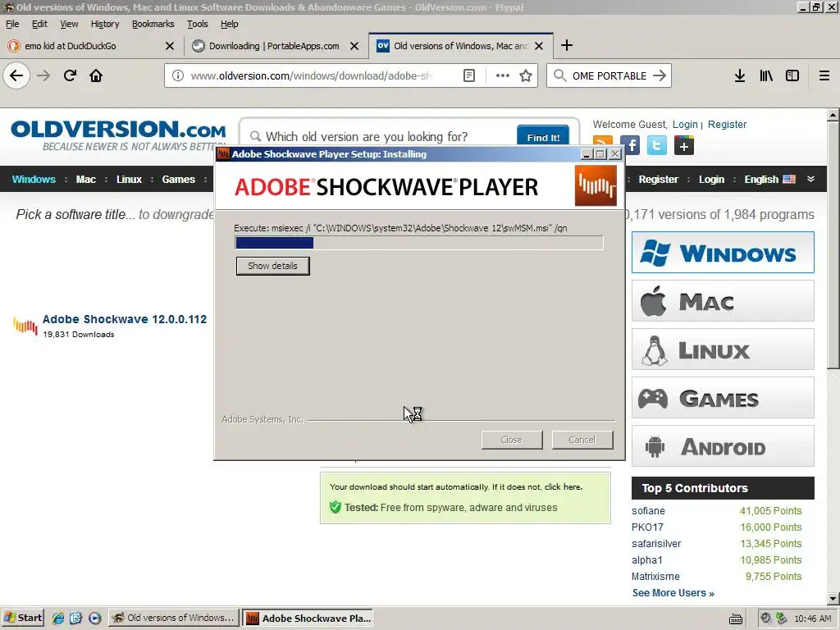The height and width of the screenshot is (630, 840).
Task: Go back with the browser back arrow
Action: 16,75
